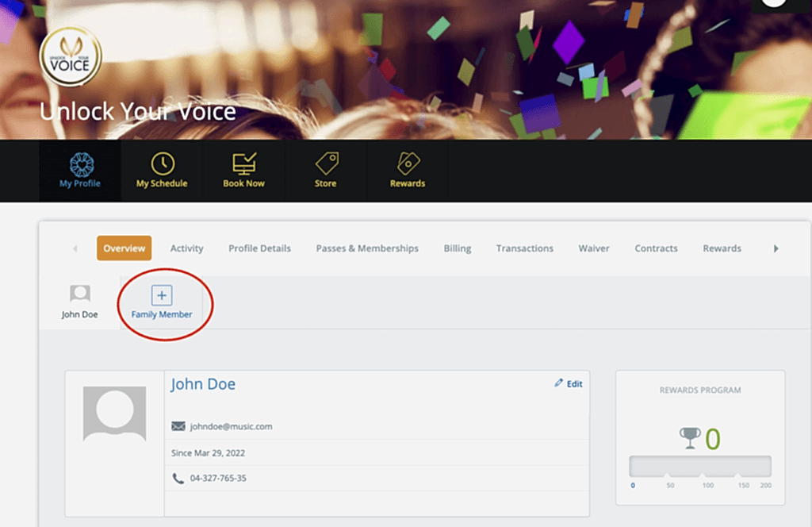Open the Profile Details tab
This screenshot has height=527, width=812.
pos(259,248)
